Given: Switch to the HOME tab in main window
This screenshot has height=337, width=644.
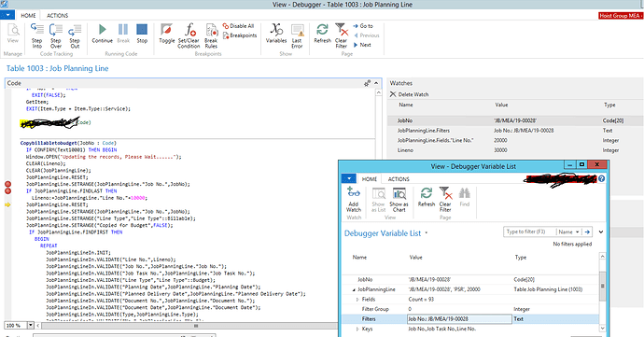Looking at the screenshot, I should (x=28, y=15).
